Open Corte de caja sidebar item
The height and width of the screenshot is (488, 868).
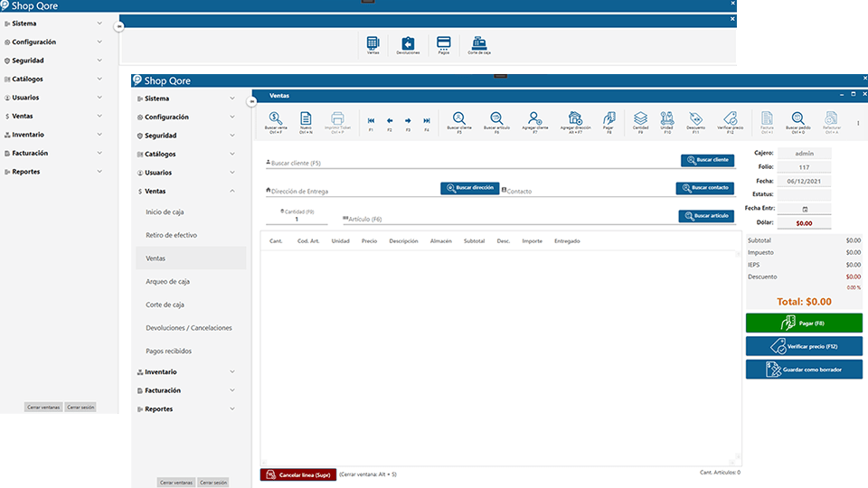tap(191, 305)
